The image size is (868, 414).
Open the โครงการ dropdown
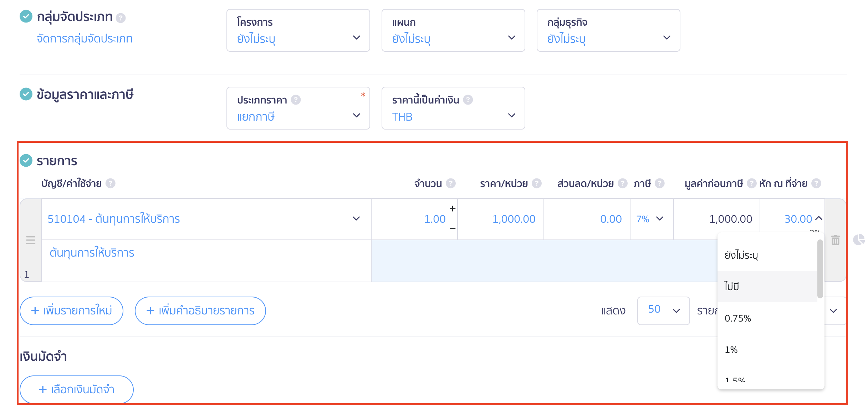point(298,30)
